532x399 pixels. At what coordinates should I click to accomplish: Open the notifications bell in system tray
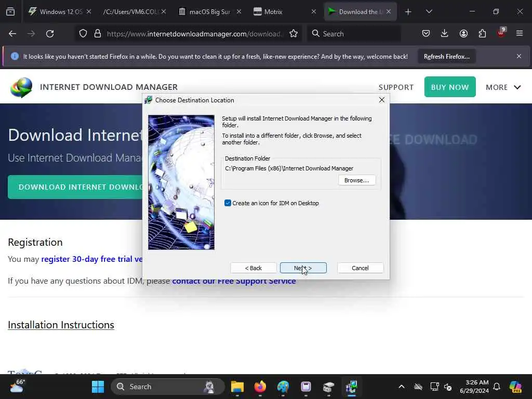[x=497, y=387]
